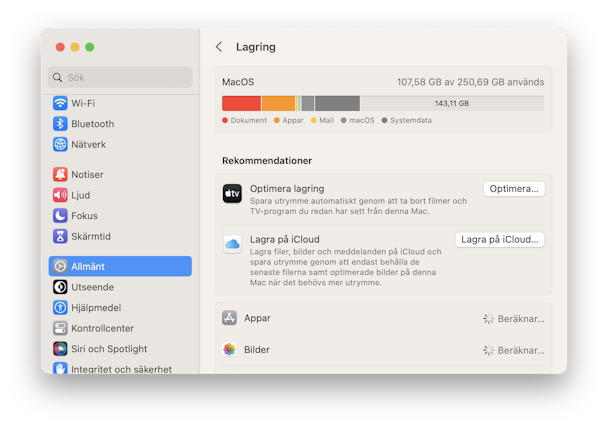The image size is (608, 428).
Task: Click the Optimera... button
Action: click(514, 189)
